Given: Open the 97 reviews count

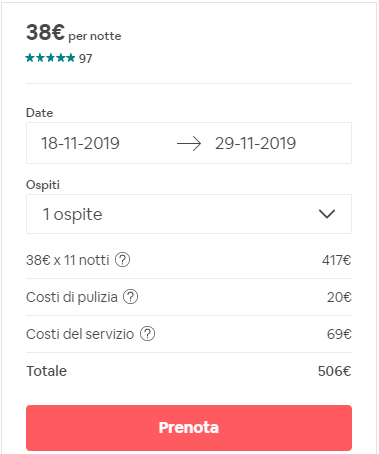Looking at the screenshot, I should tap(85, 59).
